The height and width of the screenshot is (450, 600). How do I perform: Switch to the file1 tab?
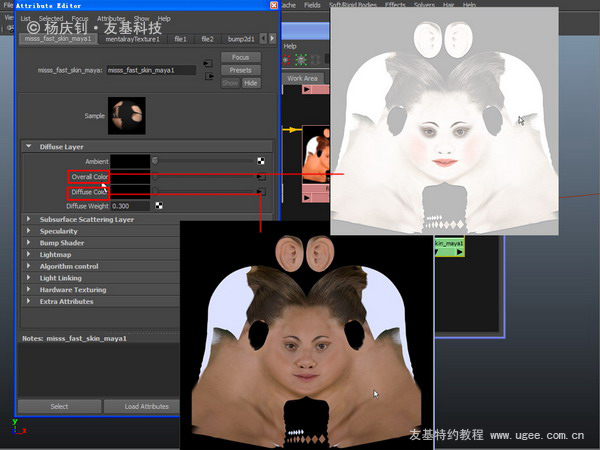click(180, 39)
